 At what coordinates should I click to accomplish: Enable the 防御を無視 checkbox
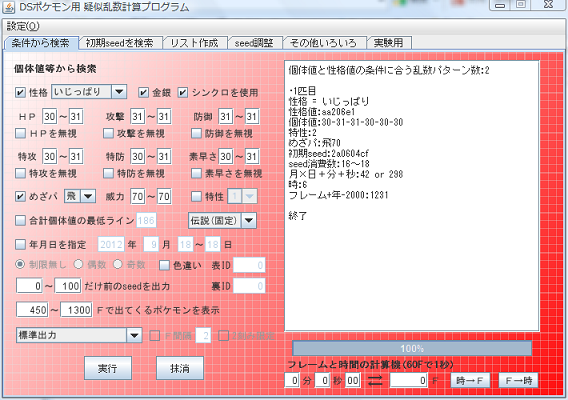196,133
